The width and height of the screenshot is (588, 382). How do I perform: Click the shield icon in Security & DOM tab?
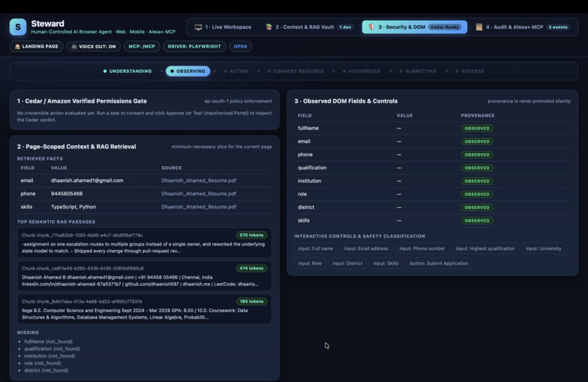click(371, 27)
